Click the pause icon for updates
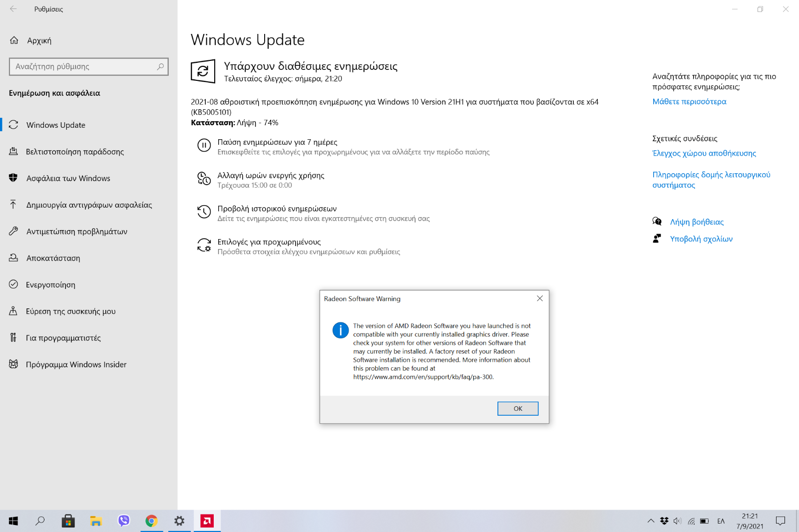The width and height of the screenshot is (799, 532). tap(204, 145)
